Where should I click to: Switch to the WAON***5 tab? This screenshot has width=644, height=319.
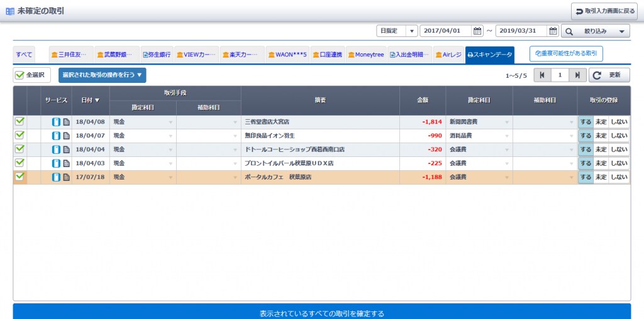pyautogui.click(x=287, y=55)
